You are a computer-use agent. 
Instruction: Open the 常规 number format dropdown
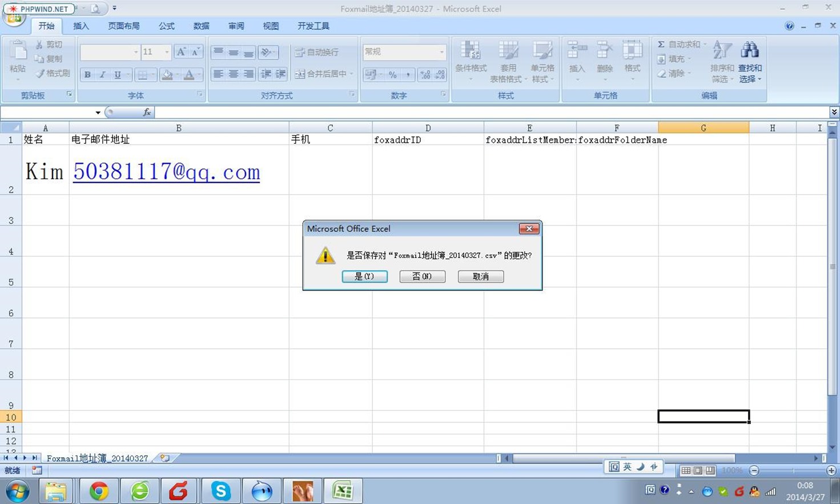click(441, 52)
